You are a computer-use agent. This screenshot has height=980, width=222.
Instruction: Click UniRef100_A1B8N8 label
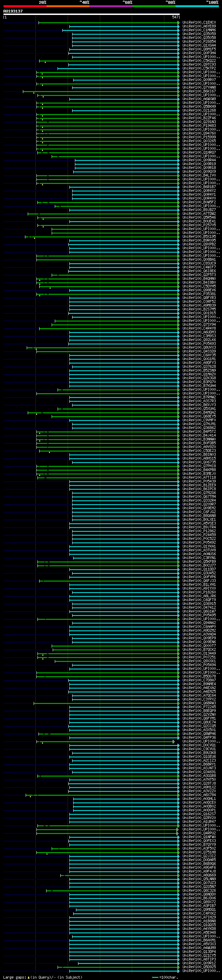coord(199,921)
